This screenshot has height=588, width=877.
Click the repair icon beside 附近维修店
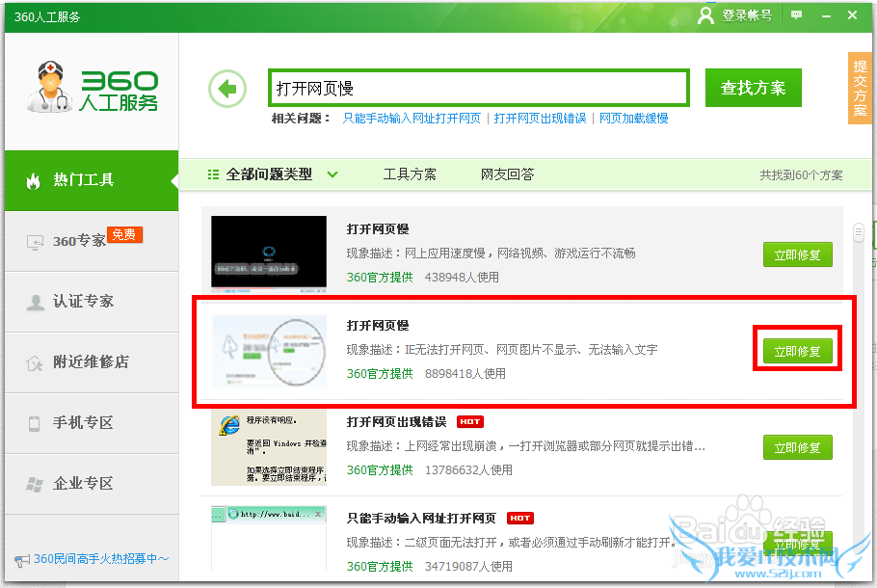click(34, 363)
